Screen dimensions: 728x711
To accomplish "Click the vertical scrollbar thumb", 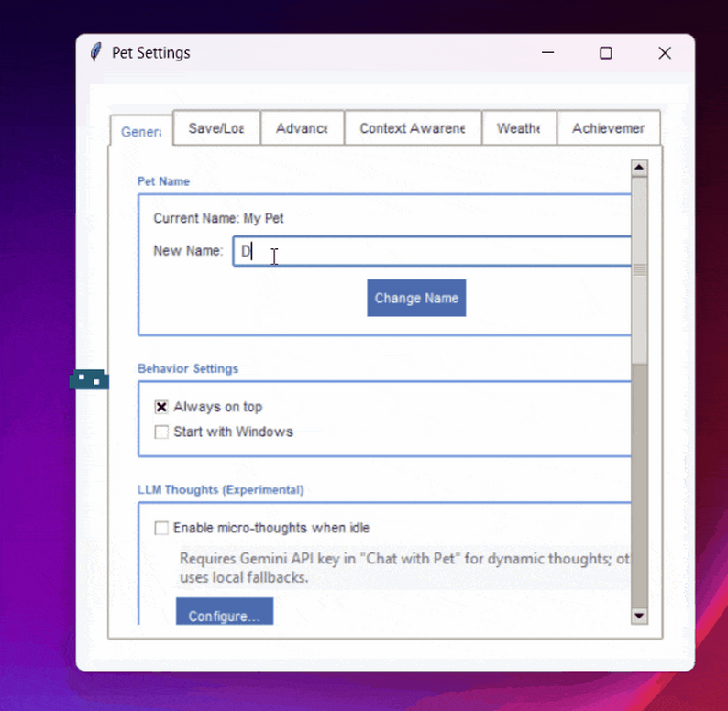I will 639,270.
